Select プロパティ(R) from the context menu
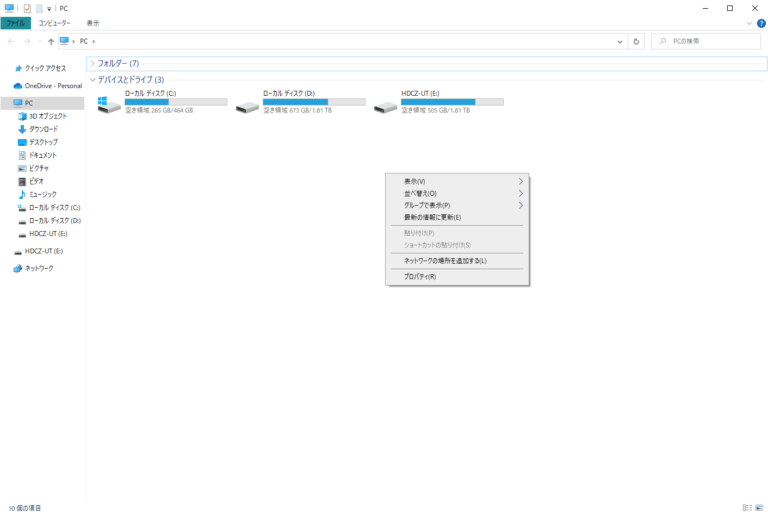The image size is (768, 515). [420, 276]
